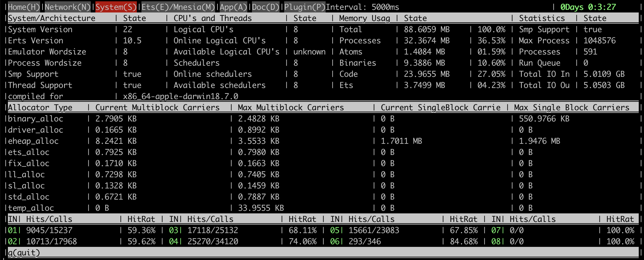Click the Erts Version row label
The height and width of the screenshot is (260, 644).
[x=36, y=40]
